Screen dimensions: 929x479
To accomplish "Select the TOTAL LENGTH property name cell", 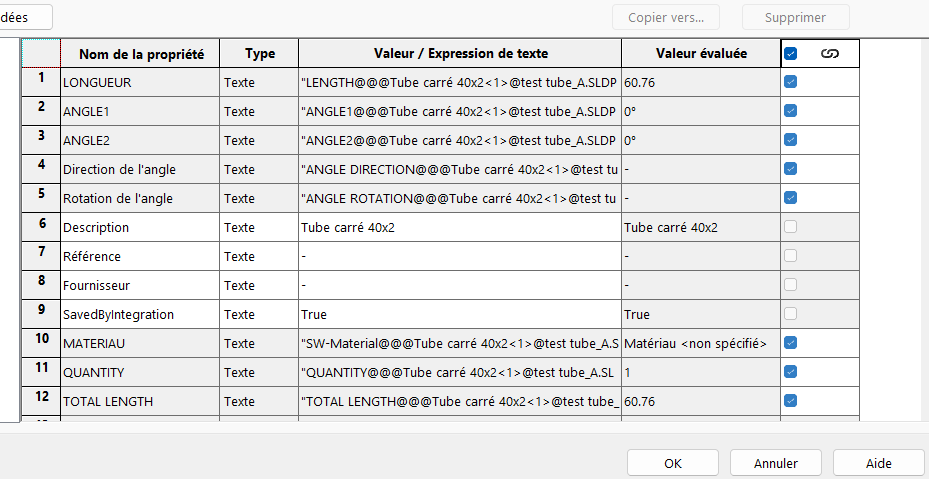I will tap(140, 401).
